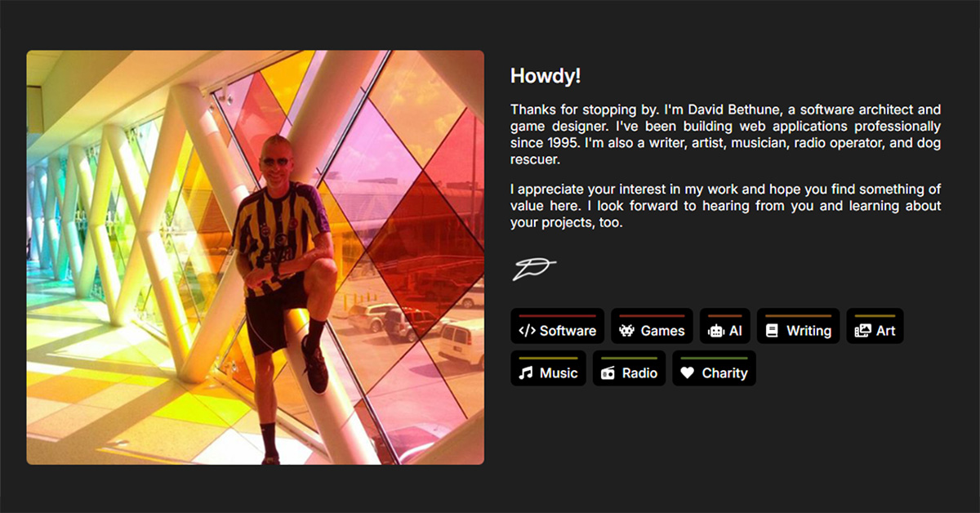
Task: Navigate to the Radio section
Action: [629, 368]
